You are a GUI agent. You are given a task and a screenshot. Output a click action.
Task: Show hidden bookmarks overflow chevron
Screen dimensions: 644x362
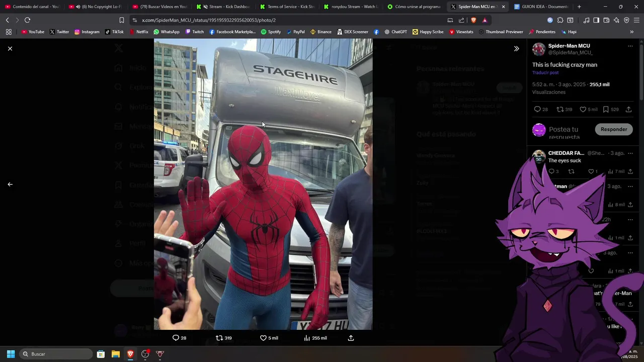pos(632,32)
